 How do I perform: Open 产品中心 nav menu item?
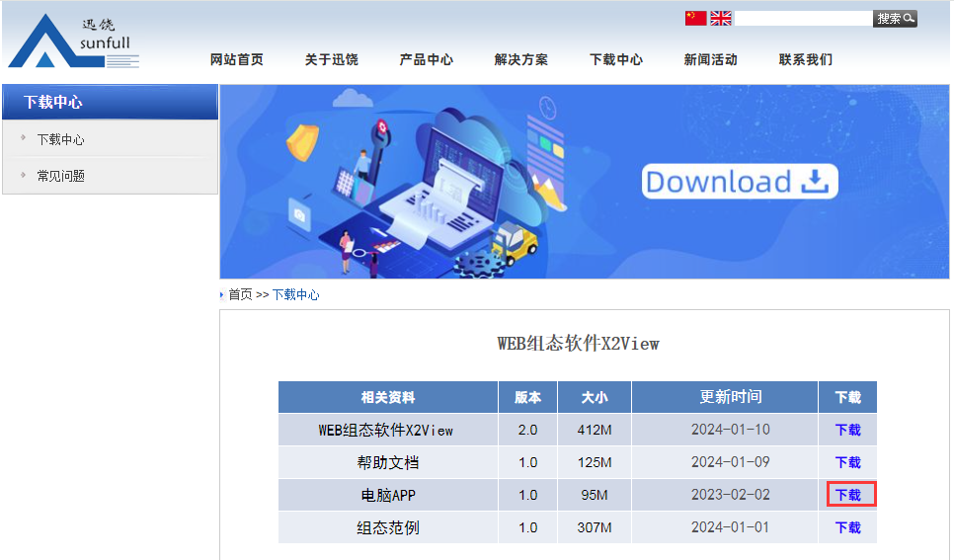[x=426, y=59]
